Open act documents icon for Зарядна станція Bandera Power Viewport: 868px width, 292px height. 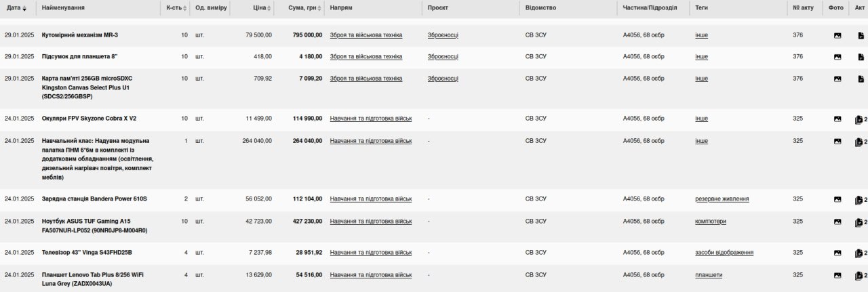pyautogui.click(x=859, y=200)
